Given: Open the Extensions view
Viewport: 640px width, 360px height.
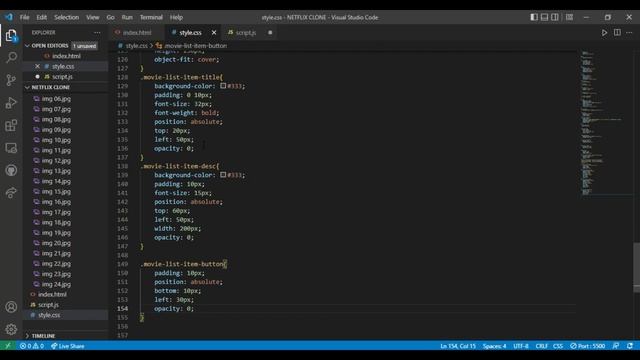Looking at the screenshot, I should (11, 125).
